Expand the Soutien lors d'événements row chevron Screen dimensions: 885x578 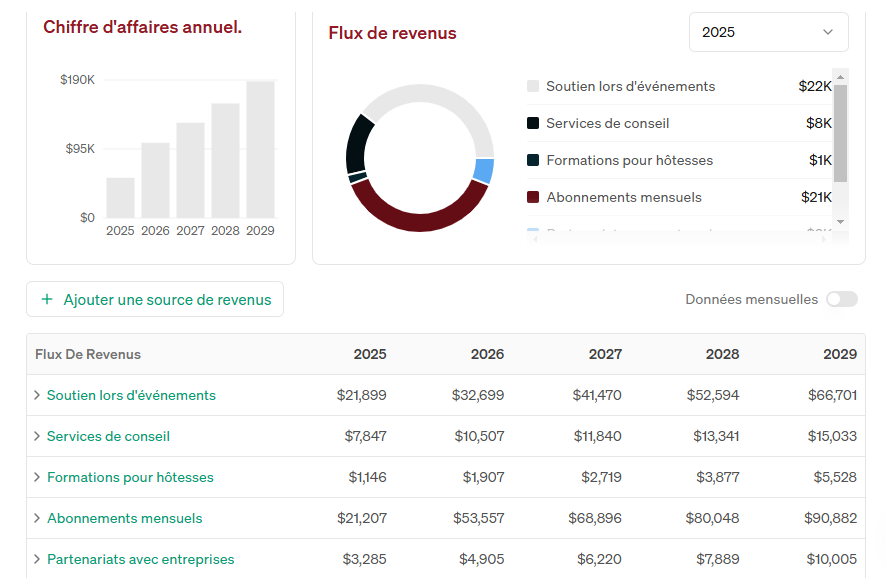[x=37, y=395]
